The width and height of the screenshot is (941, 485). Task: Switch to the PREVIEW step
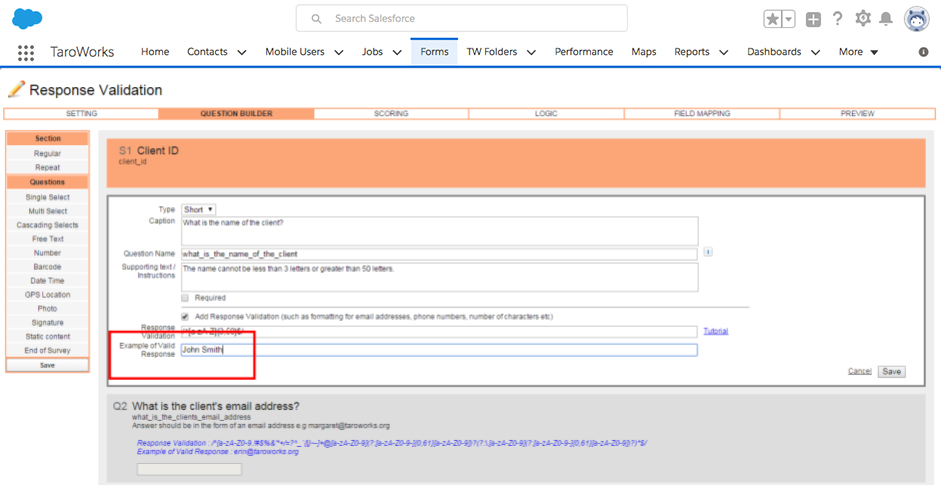(858, 113)
